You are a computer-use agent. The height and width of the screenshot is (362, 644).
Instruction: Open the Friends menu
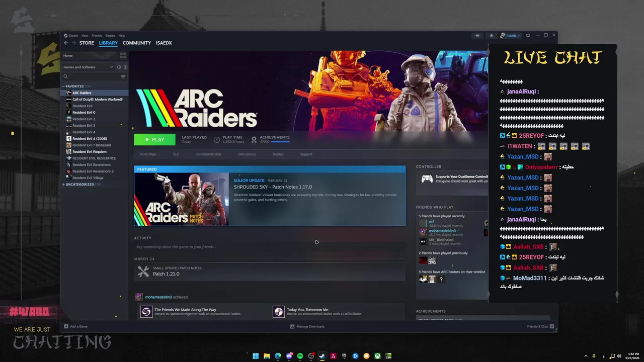pyautogui.click(x=97, y=36)
